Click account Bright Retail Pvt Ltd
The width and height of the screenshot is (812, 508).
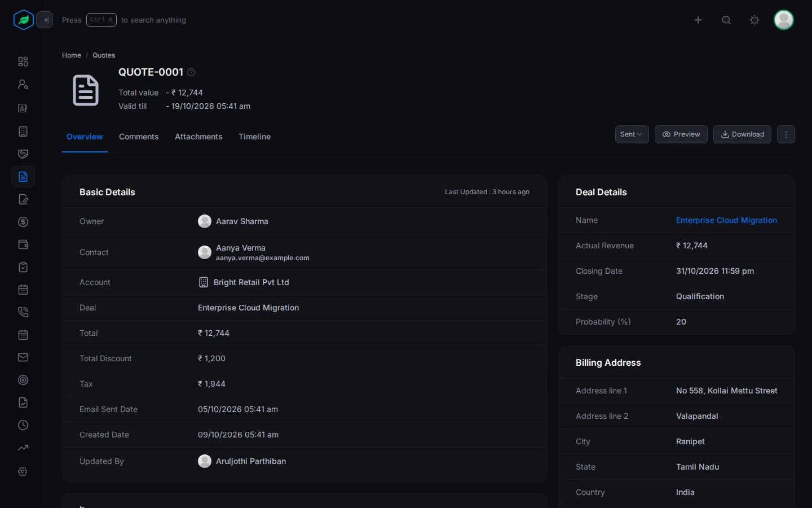pyautogui.click(x=251, y=282)
